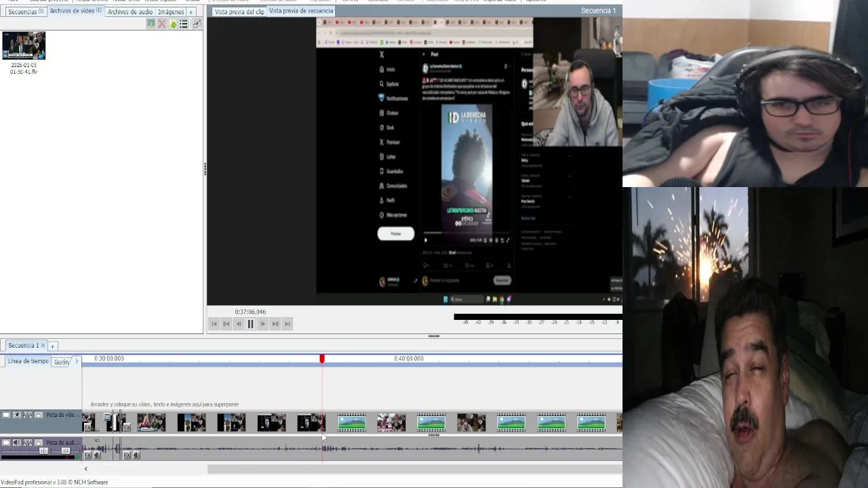Image resolution: width=868 pixels, height=488 pixels.
Task: Click the timeline scroll left arrow
Action: tap(85, 469)
